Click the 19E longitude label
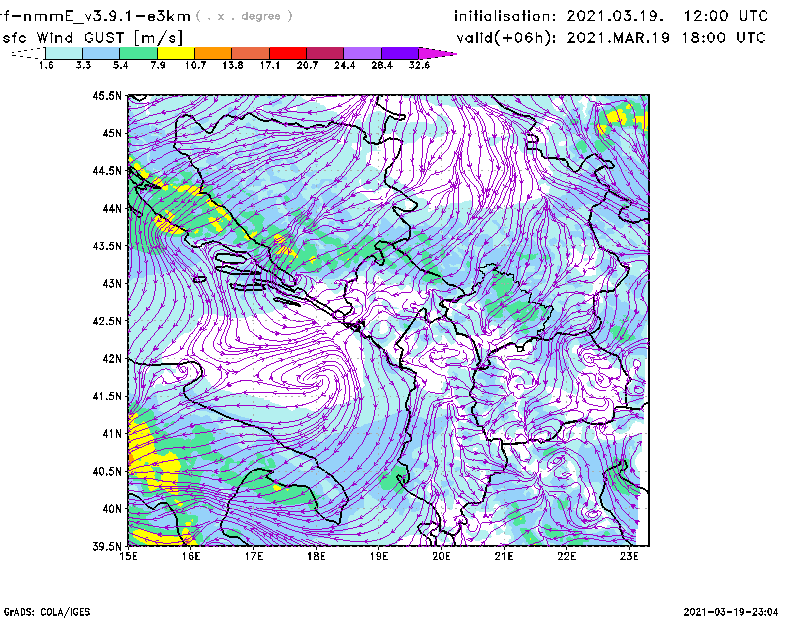This screenshot has height=618, width=800. [379, 556]
